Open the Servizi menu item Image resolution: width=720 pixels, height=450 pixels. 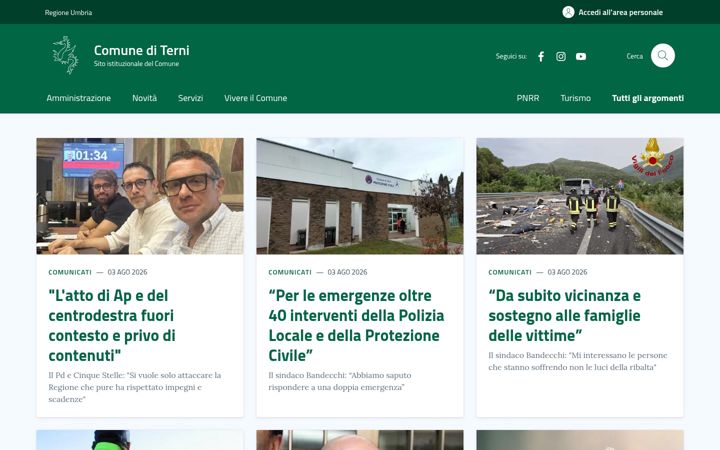point(191,98)
